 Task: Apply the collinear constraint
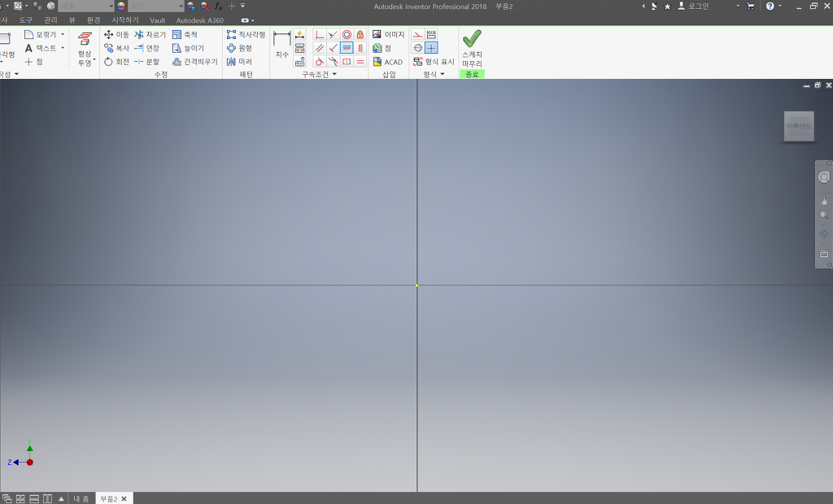point(333,34)
